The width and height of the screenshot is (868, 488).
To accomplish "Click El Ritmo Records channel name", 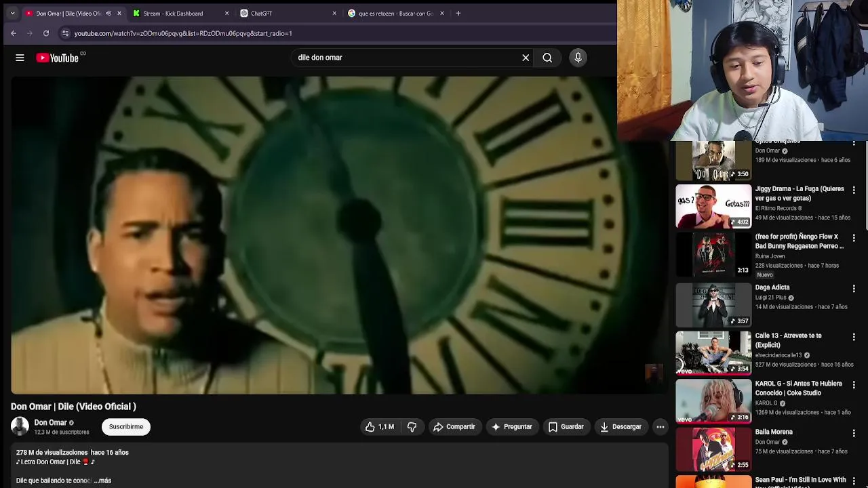I will 776,208.
